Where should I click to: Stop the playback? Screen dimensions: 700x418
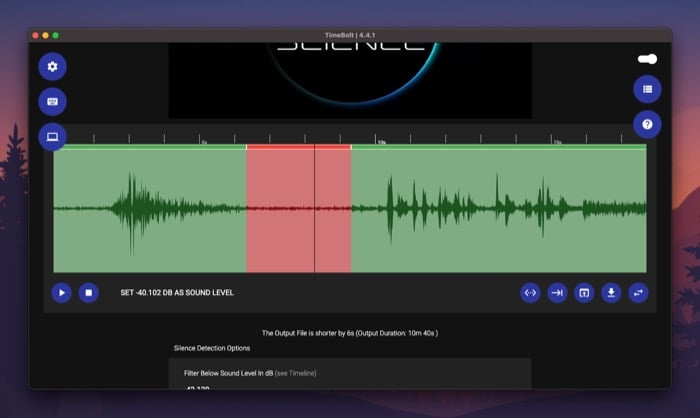pyautogui.click(x=89, y=293)
